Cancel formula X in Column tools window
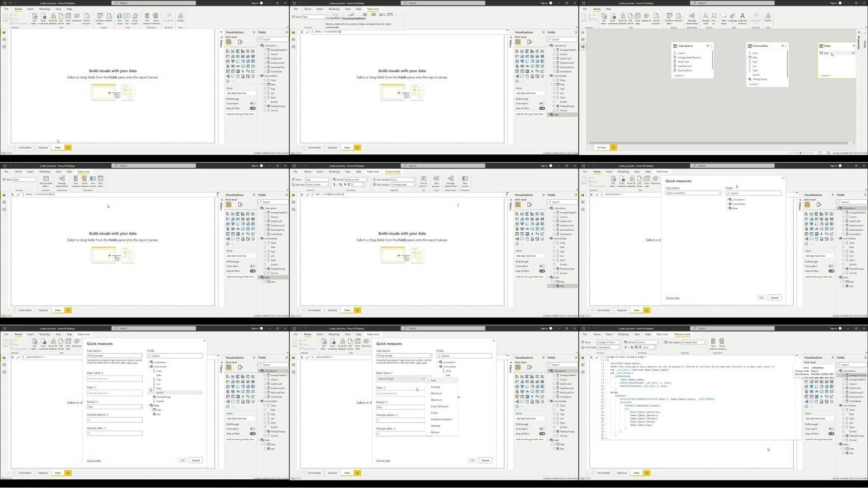 [302, 194]
